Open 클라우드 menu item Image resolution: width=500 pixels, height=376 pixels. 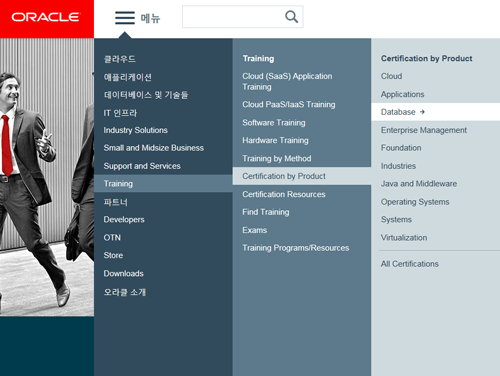pyautogui.click(x=120, y=59)
